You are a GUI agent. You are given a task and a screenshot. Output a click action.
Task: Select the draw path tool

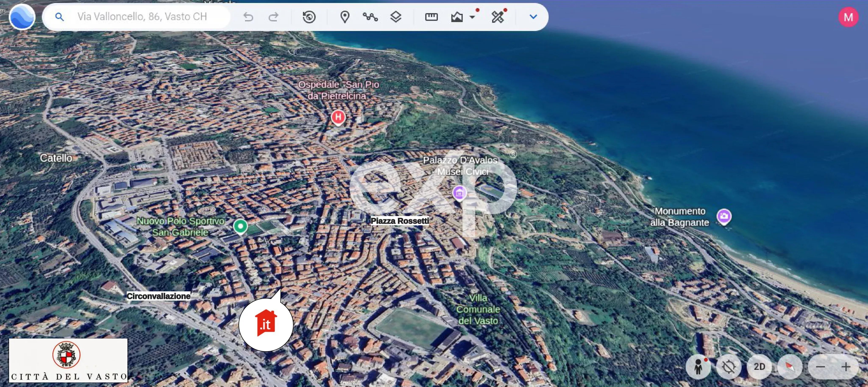(370, 17)
